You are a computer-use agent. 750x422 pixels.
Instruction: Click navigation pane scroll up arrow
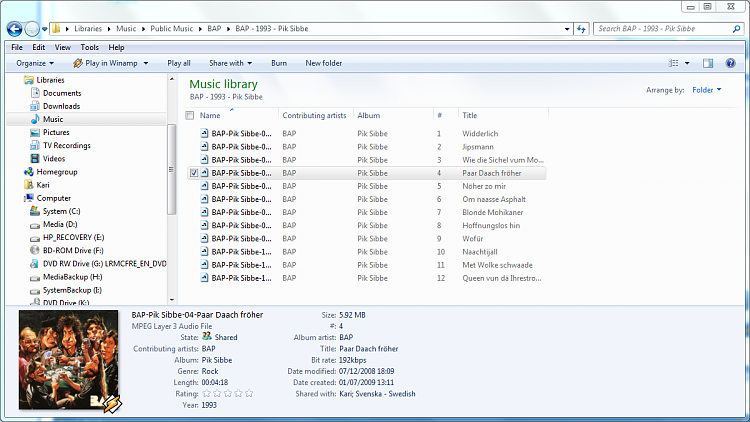(172, 78)
